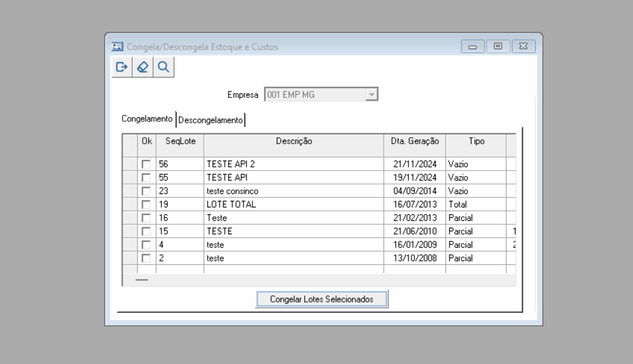The image size is (633, 364).
Task: Click date cell 13/10/2008
Action: click(415, 258)
